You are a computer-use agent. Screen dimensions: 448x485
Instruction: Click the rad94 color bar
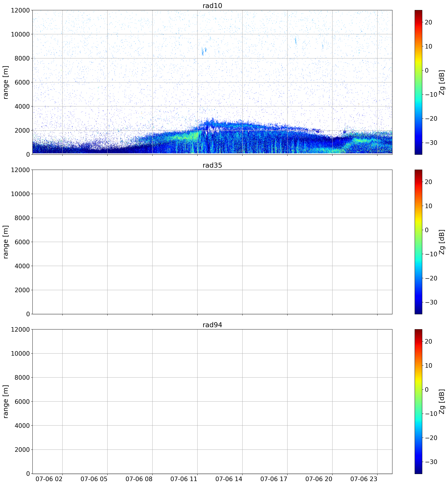(x=418, y=401)
